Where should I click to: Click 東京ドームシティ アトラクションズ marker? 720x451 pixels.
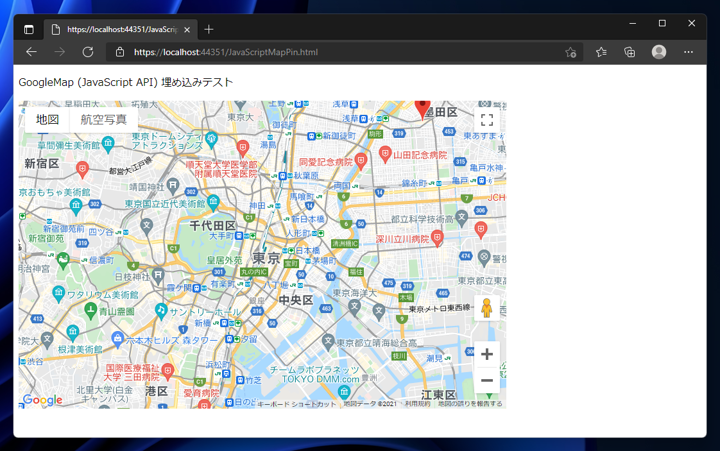(211, 139)
